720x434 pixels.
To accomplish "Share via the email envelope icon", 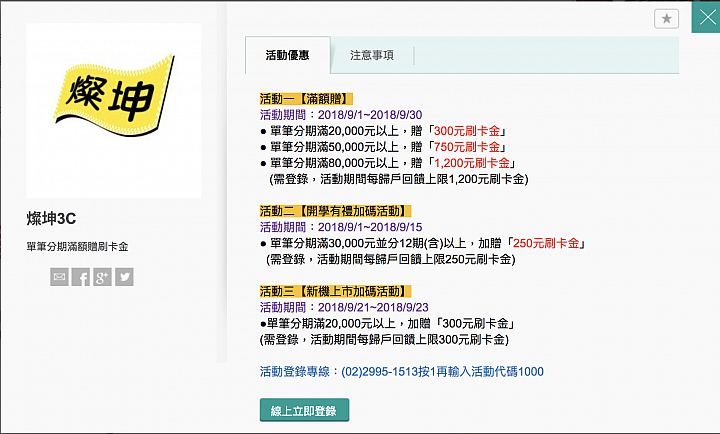I will pyautogui.click(x=59, y=277).
